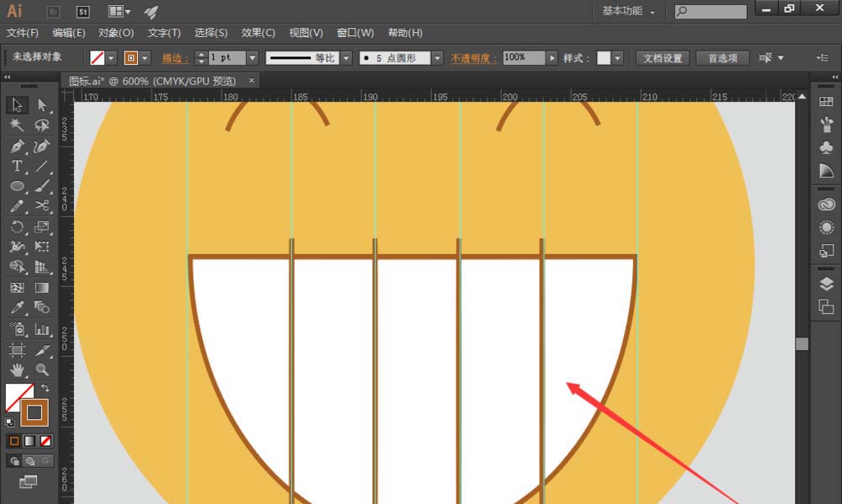The height and width of the screenshot is (504, 842).
Task: Click the brown Stroke box in toolbox
Action: pyautogui.click(x=35, y=412)
